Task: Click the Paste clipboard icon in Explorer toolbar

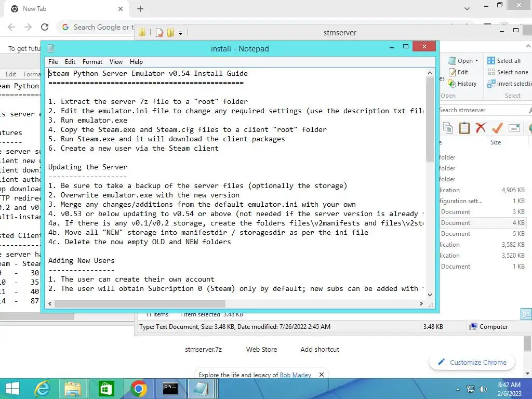Action: (464, 128)
